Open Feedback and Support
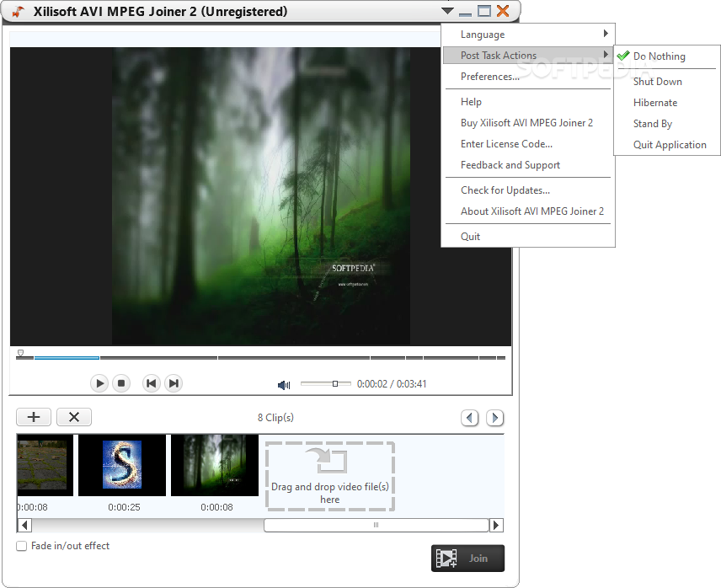The height and width of the screenshot is (588, 721). tap(527, 165)
